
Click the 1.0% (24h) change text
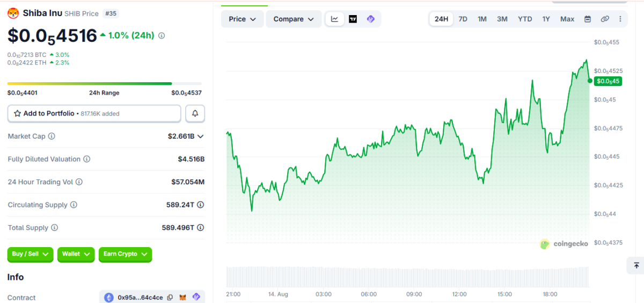[x=131, y=35]
